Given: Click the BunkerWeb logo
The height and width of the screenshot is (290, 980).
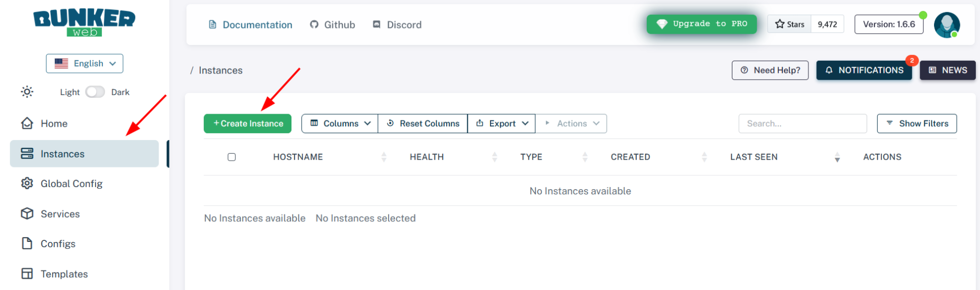Looking at the screenshot, I should [84, 23].
